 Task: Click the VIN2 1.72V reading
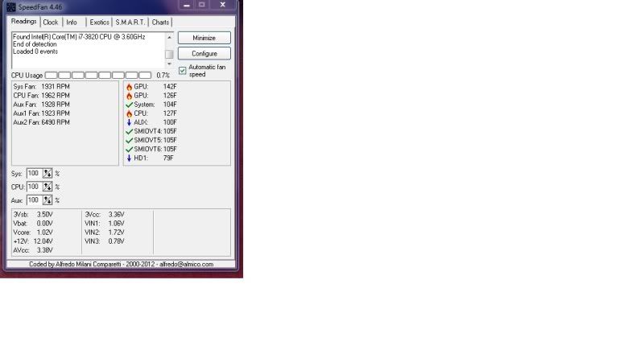[105, 232]
